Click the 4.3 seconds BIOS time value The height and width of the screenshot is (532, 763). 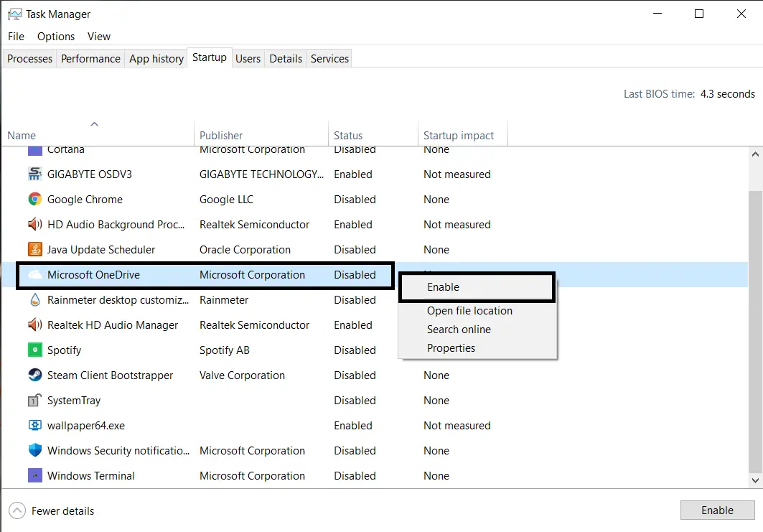pos(728,94)
